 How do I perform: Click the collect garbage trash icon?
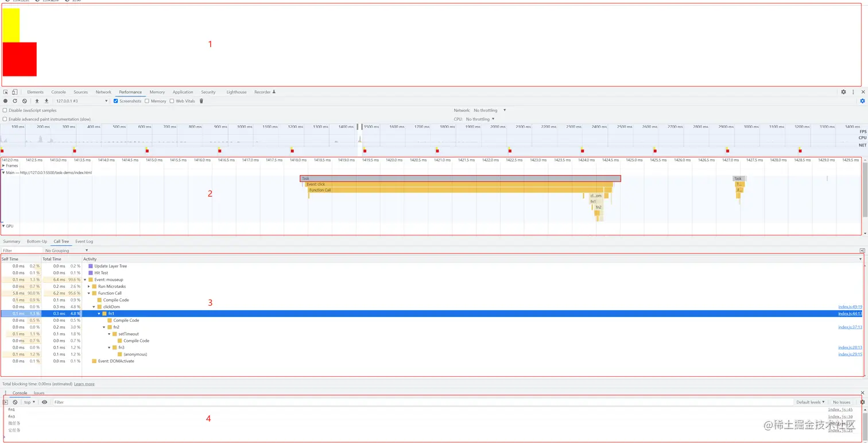201,101
